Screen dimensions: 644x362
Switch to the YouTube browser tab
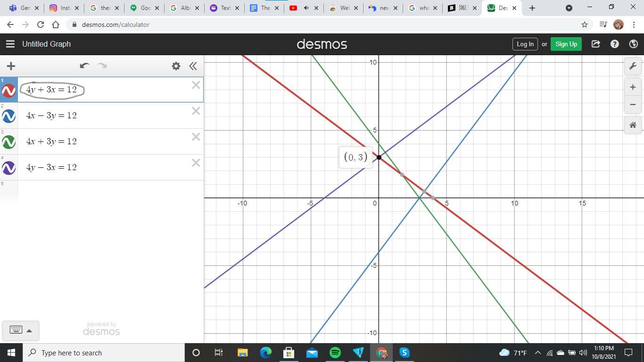pyautogui.click(x=304, y=8)
